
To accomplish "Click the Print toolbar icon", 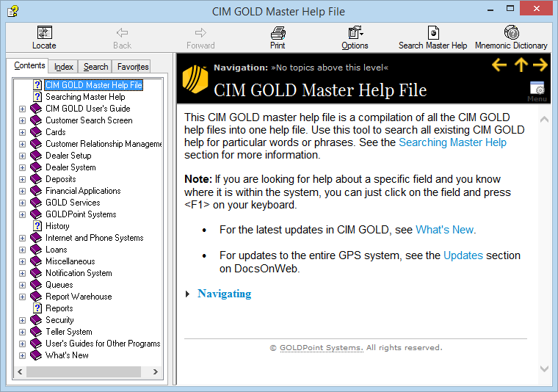I will tap(278, 33).
